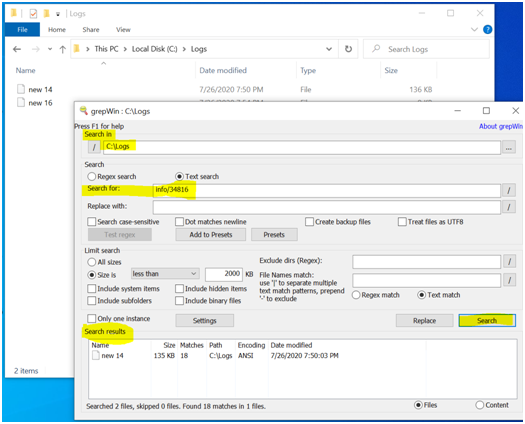Open the File tab in Explorer

coord(22,29)
